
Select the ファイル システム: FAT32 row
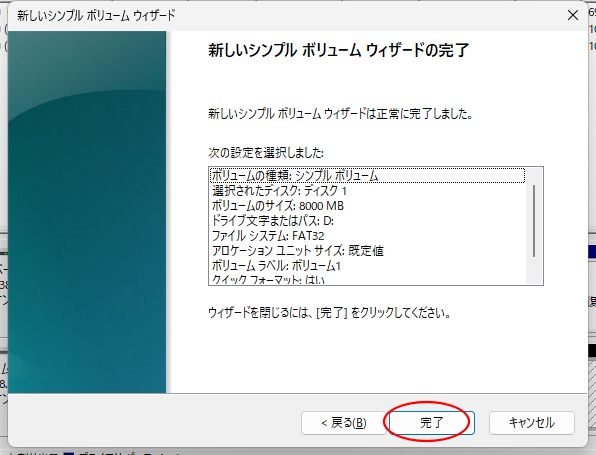(x=367, y=236)
